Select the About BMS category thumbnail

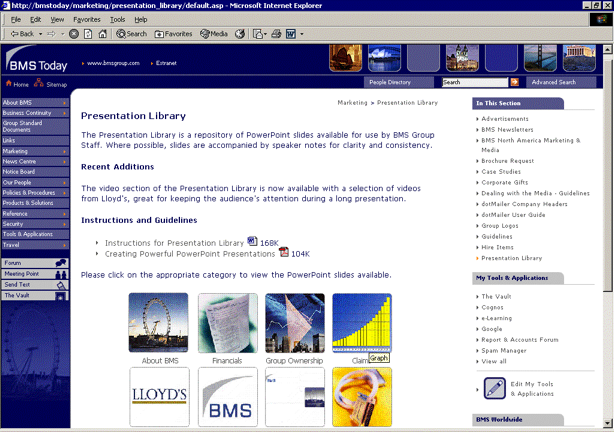pos(158,323)
